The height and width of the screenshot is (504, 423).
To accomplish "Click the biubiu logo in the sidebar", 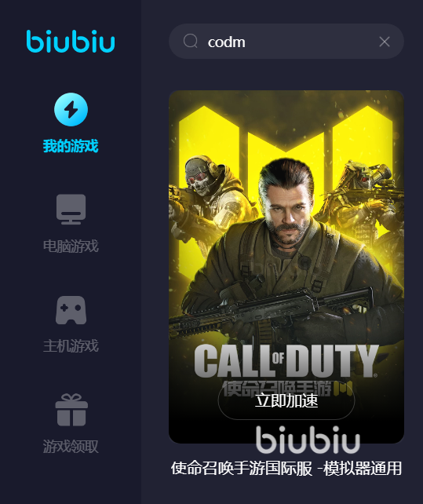I will tap(71, 41).
